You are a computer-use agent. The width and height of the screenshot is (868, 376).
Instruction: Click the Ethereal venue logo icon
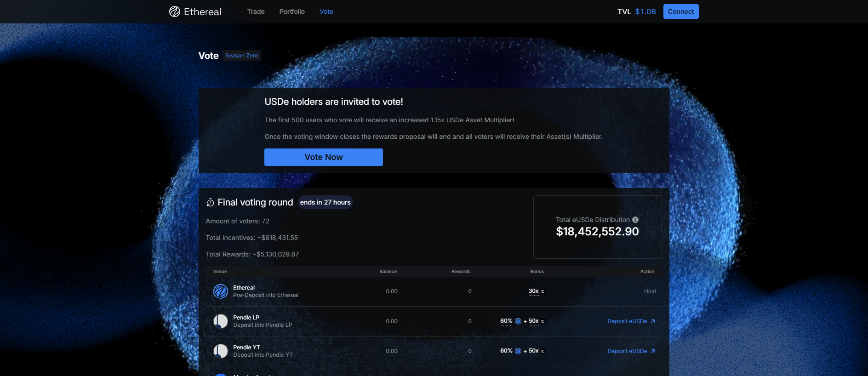[221, 291]
